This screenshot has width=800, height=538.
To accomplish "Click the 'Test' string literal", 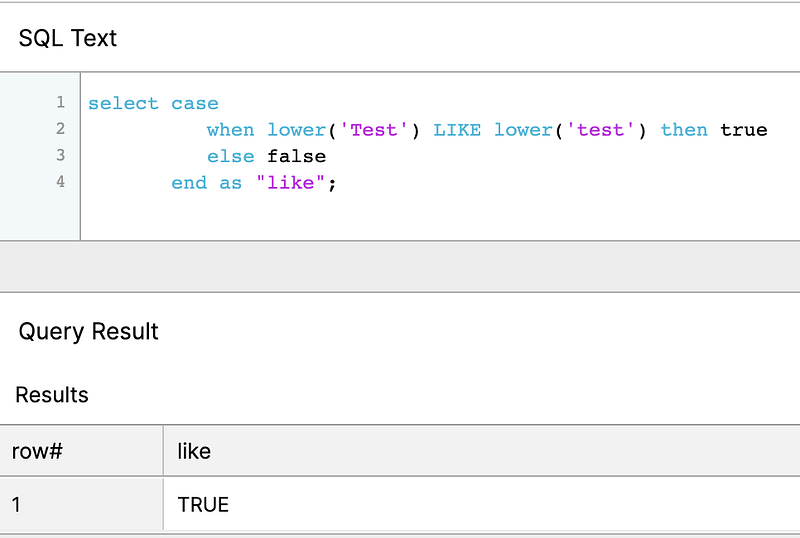I will point(374,130).
